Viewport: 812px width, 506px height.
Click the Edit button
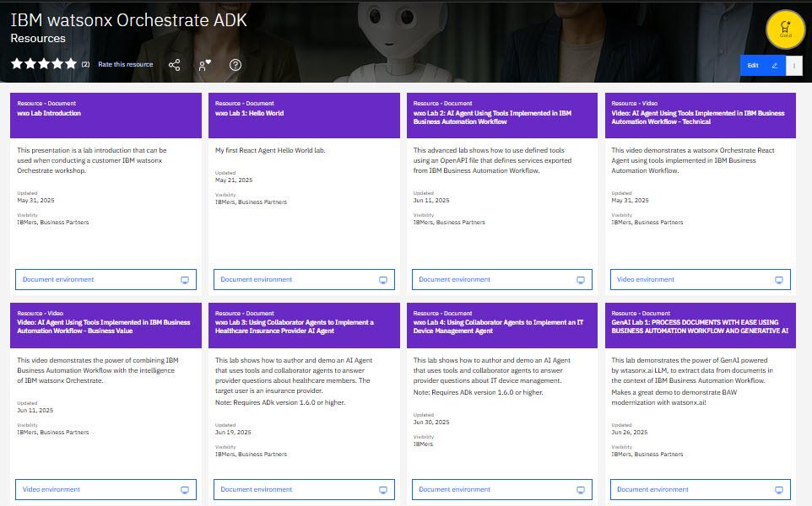[x=763, y=65]
